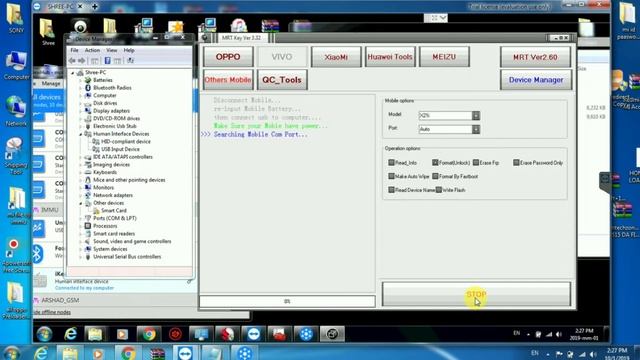Collapse the Human Interface Devices node
The image size is (640, 360).
[x=81, y=134]
